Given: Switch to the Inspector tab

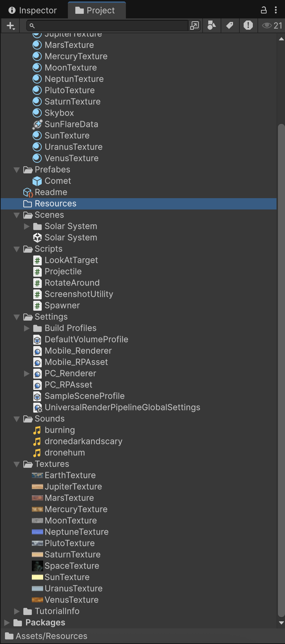Looking at the screenshot, I should pyautogui.click(x=33, y=10).
